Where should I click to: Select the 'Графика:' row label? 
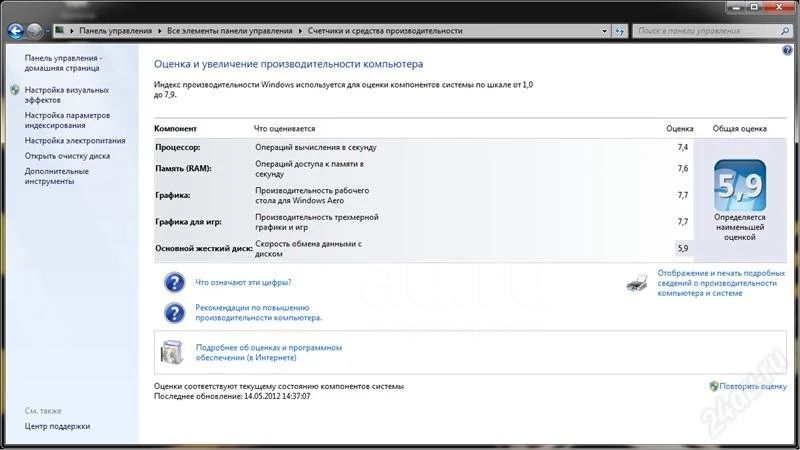(172, 195)
